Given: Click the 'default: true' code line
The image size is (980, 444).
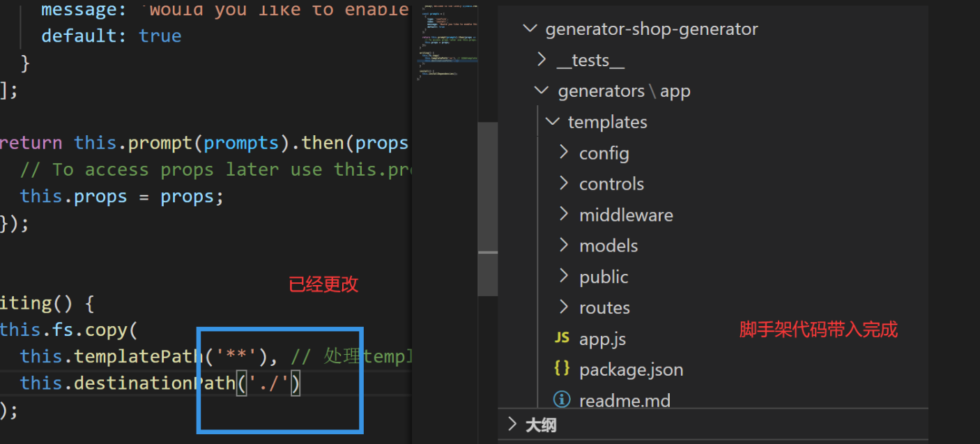Looking at the screenshot, I should pos(112,36).
